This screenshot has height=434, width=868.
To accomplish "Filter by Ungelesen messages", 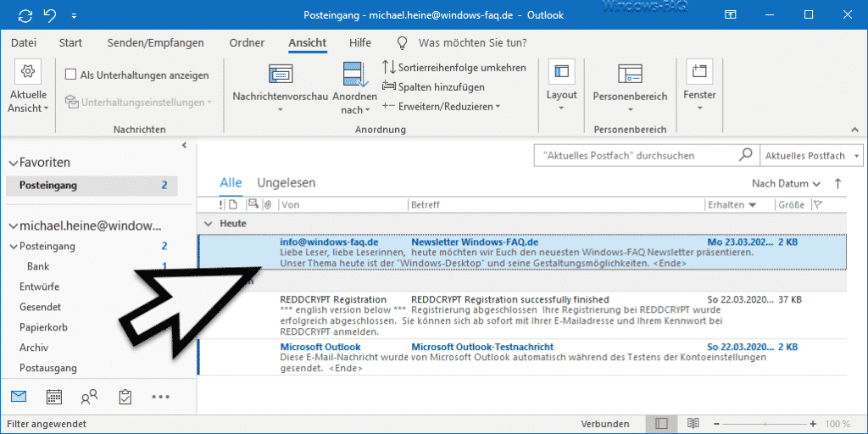I will (x=287, y=183).
